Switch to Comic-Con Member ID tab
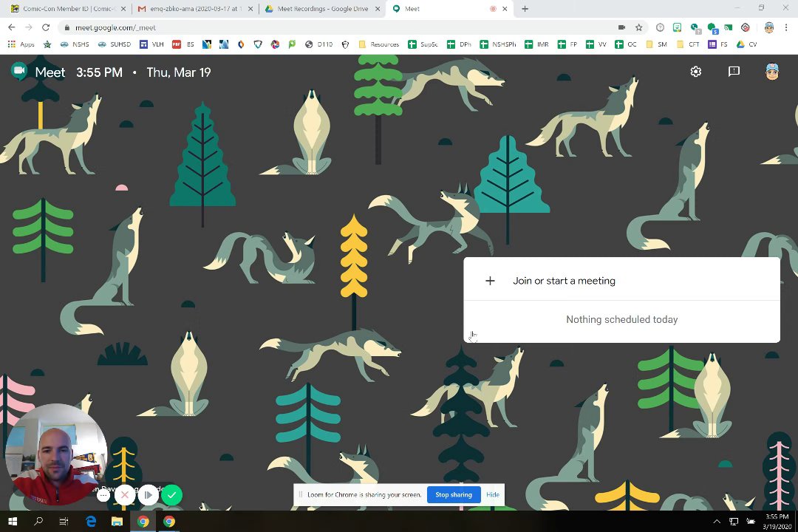Image resolution: width=798 pixels, height=532 pixels. pyautogui.click(x=69, y=9)
